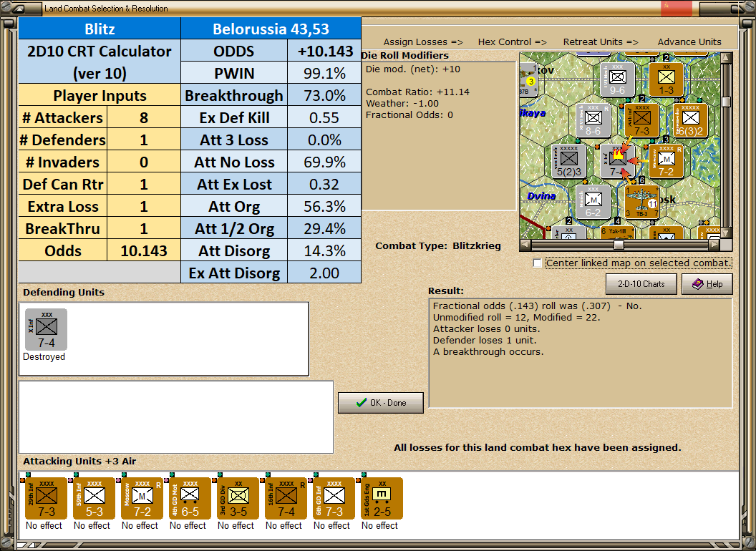Image resolution: width=756 pixels, height=551 pixels.
Task: Click the grey aircraft counter with yellow 3
Action: coord(528,79)
